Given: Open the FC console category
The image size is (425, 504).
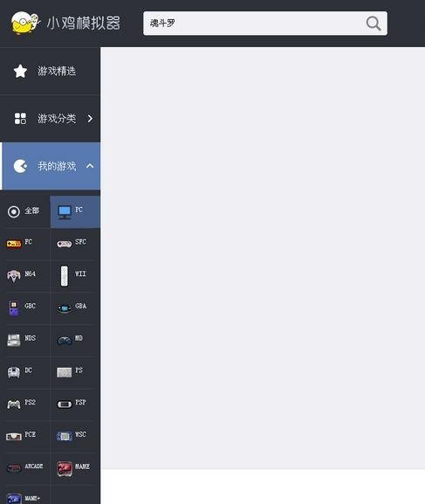Looking at the screenshot, I should [x=25, y=244].
